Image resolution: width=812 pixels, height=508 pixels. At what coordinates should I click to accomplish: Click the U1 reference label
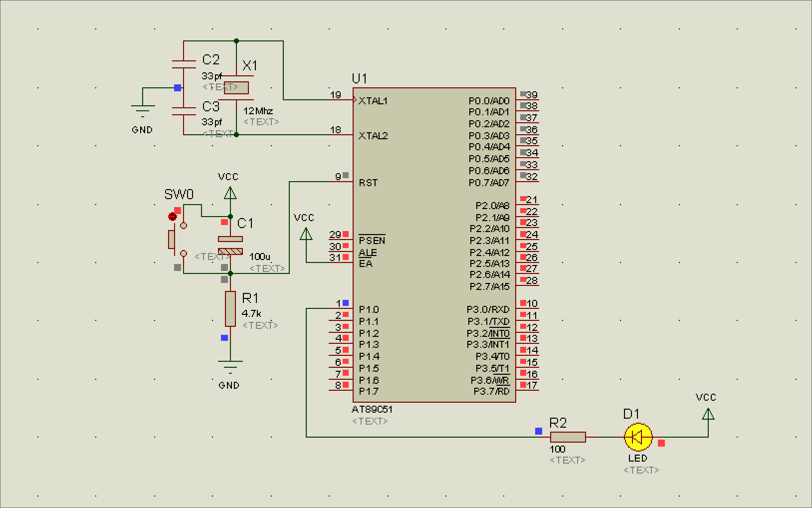[x=360, y=78]
